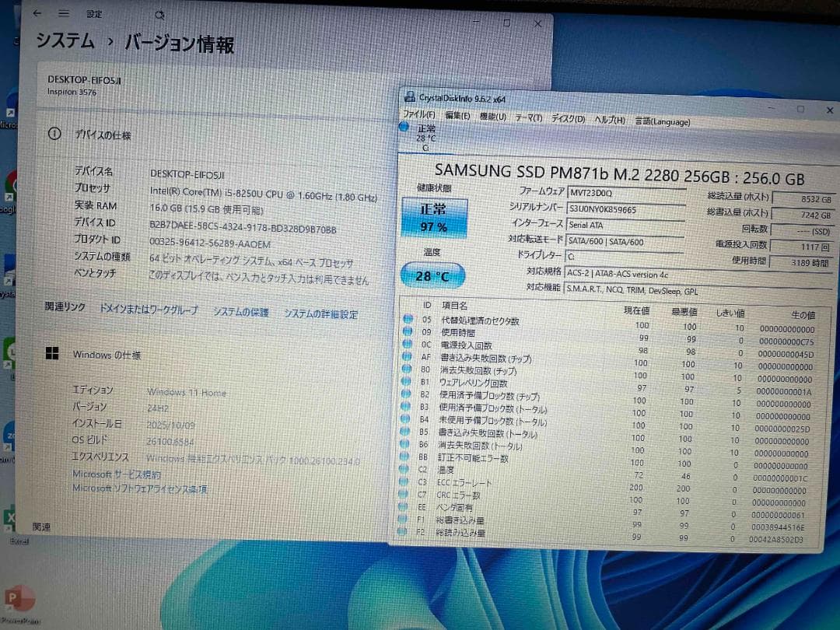Click status orb for row 09 使用時間
The height and width of the screenshot is (630, 840).
[408, 331]
